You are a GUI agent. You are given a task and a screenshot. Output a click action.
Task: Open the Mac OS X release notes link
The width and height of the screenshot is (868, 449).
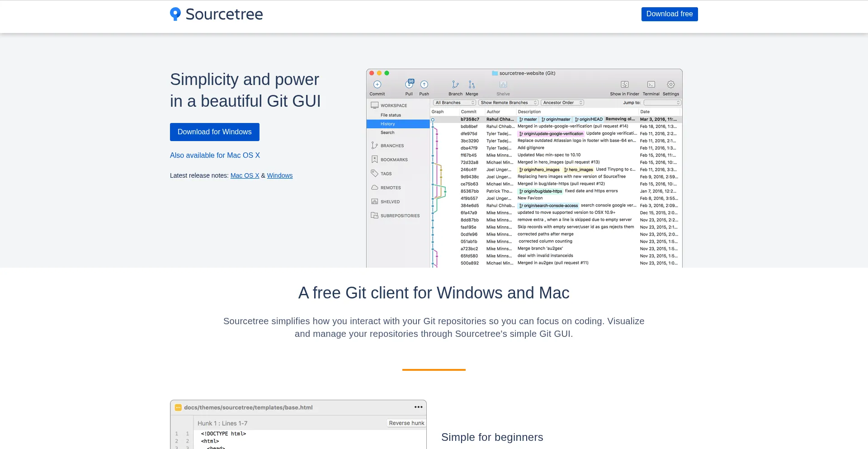pyautogui.click(x=245, y=175)
